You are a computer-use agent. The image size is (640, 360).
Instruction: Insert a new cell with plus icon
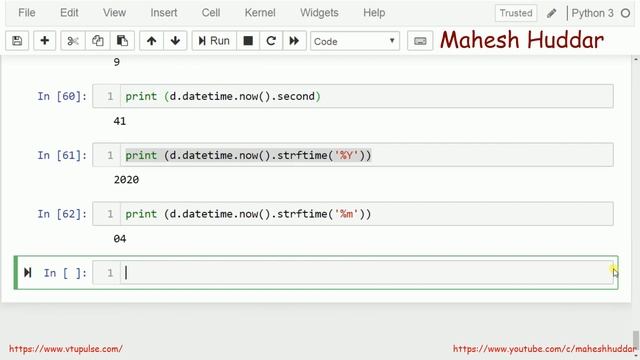tap(44, 41)
